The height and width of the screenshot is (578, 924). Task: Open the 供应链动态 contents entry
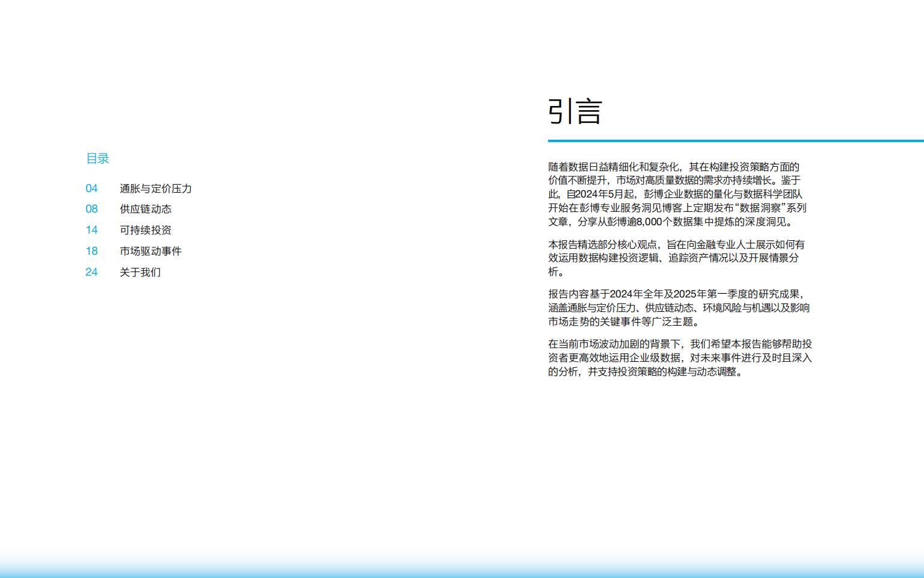point(146,209)
